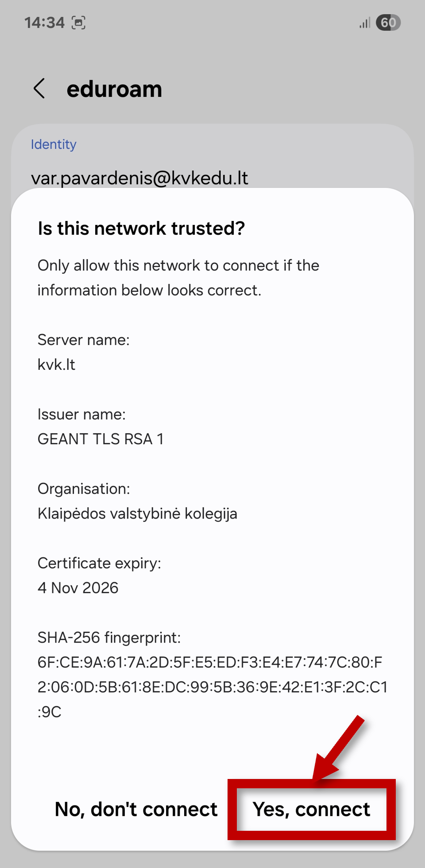Choose Yes, connect

pyautogui.click(x=311, y=809)
